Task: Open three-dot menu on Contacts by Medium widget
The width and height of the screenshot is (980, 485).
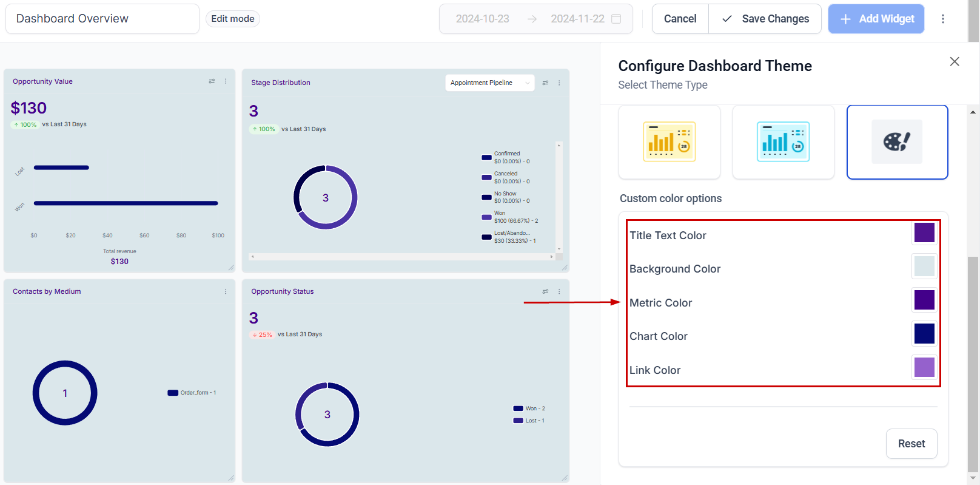Action: (x=226, y=291)
